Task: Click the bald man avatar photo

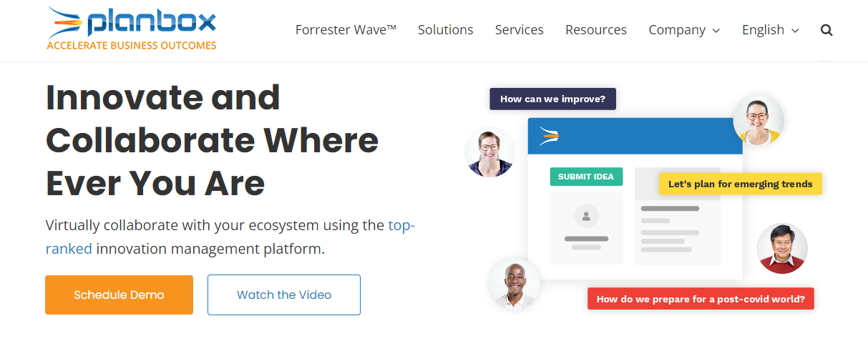Action: pyautogui.click(x=515, y=284)
